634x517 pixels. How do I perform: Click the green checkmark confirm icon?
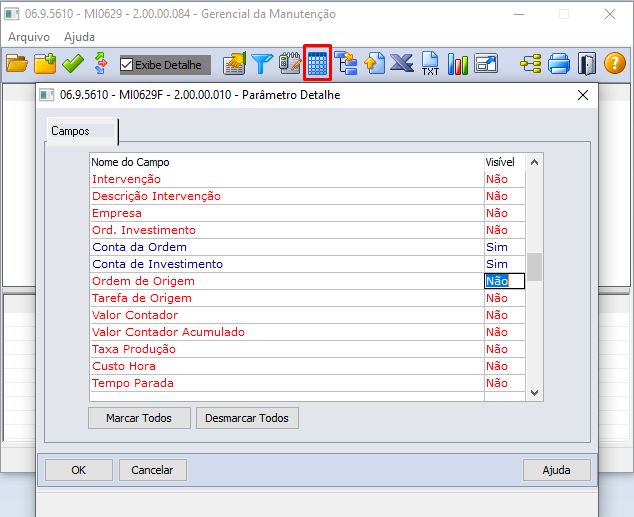(73, 64)
